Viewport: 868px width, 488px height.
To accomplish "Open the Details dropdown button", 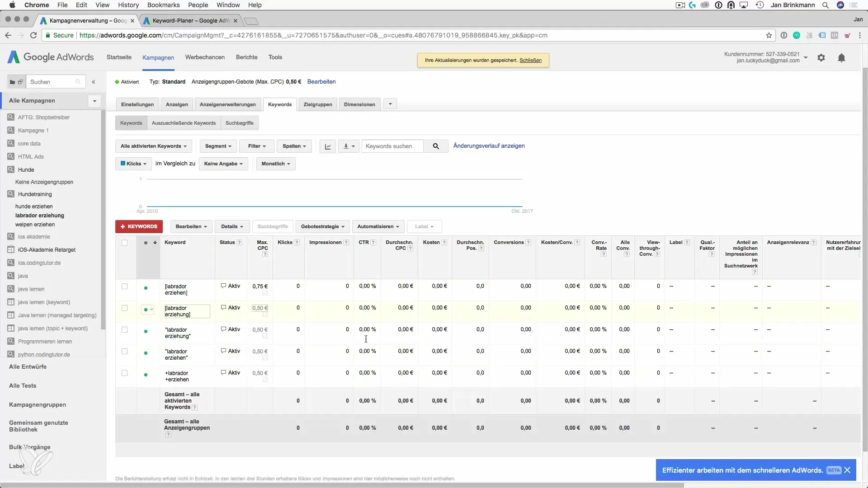I will [x=232, y=226].
